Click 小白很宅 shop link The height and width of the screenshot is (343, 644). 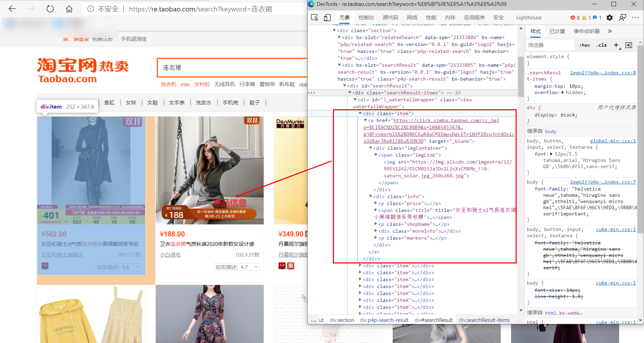[170, 255]
